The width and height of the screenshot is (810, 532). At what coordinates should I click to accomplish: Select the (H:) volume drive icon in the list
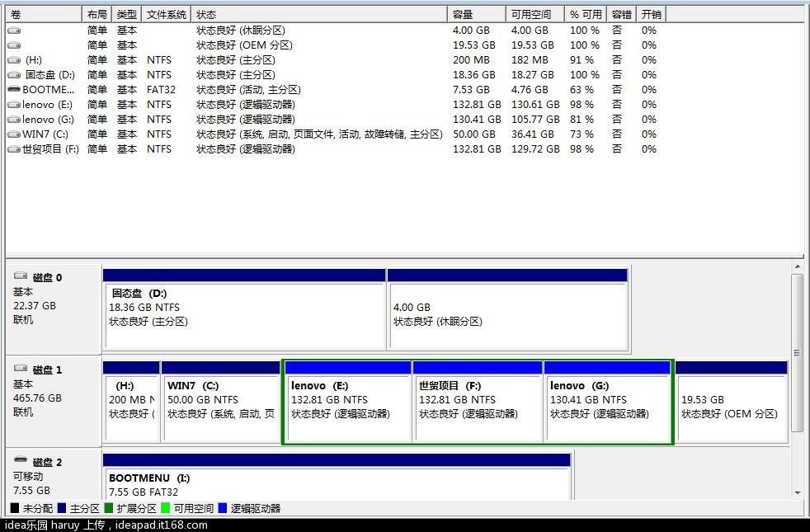coord(15,60)
